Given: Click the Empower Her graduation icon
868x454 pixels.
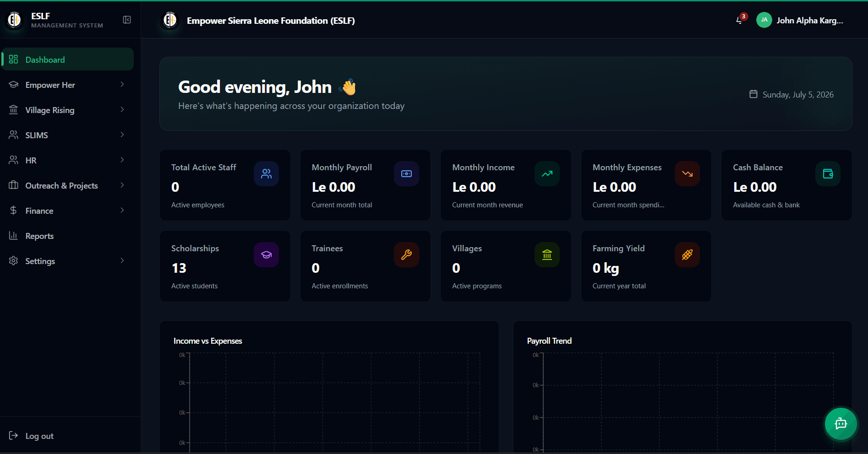Looking at the screenshot, I should pyautogui.click(x=13, y=84).
